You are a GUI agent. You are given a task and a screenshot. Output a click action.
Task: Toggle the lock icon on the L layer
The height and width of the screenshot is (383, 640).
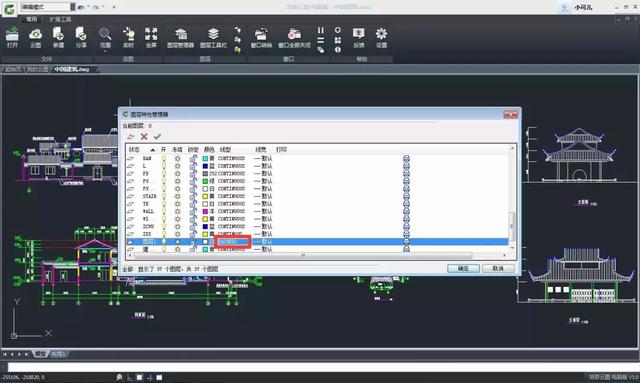[193, 166]
